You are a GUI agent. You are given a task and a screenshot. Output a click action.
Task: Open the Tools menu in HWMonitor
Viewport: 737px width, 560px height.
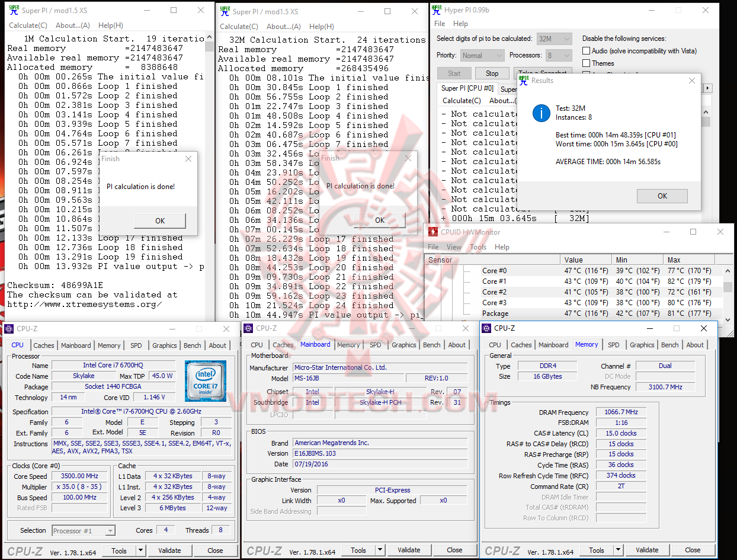pos(478,247)
